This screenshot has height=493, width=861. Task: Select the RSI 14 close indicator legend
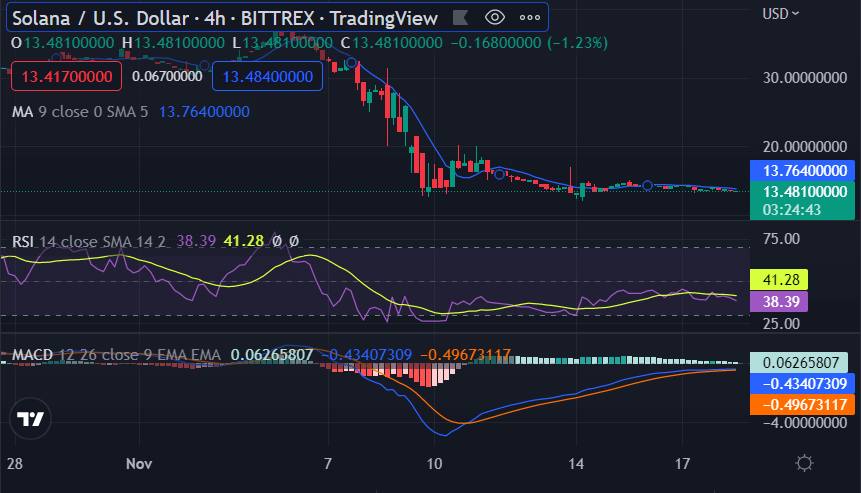click(x=89, y=242)
